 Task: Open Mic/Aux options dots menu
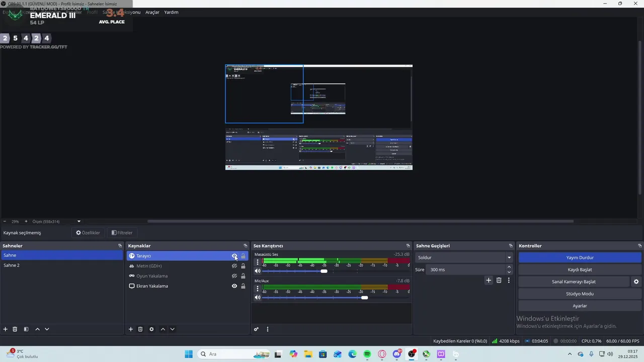coord(258,289)
